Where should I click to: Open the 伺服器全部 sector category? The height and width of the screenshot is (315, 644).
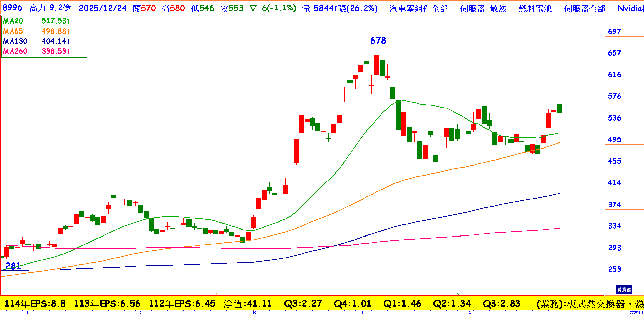tap(585, 9)
